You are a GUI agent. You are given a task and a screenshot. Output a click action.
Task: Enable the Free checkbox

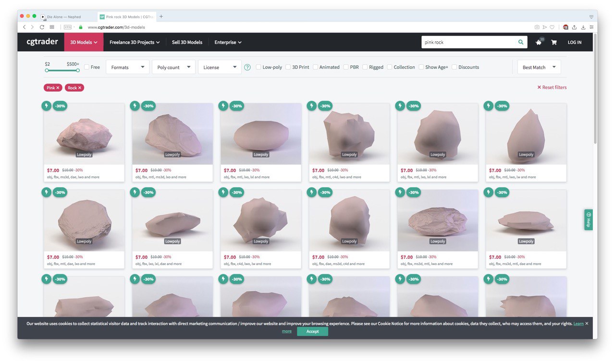(x=87, y=67)
